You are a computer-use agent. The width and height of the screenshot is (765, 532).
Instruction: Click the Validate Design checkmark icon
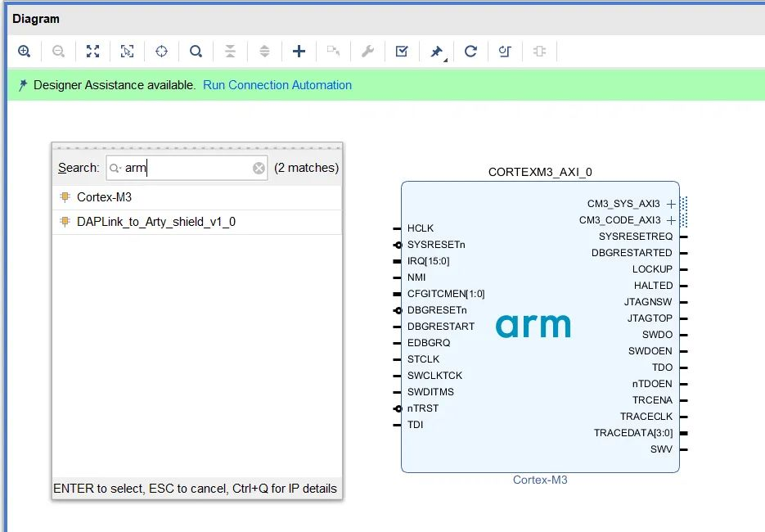click(402, 52)
